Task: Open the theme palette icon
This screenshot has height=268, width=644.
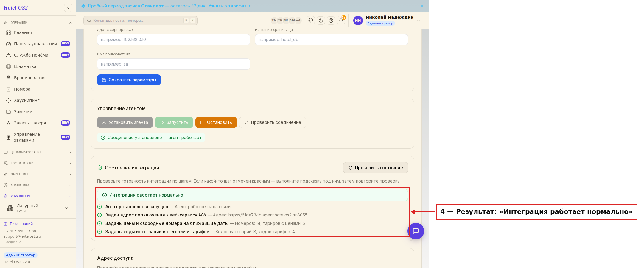Action: [x=311, y=21]
